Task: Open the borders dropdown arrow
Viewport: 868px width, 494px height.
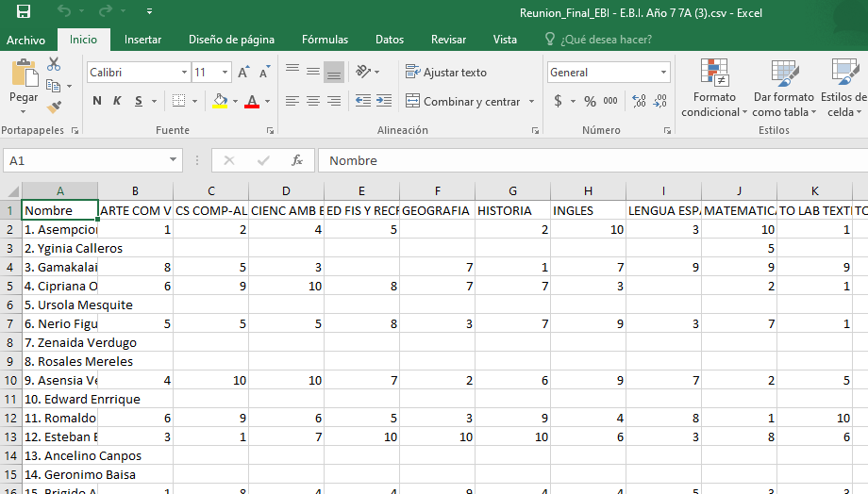Action: 195,101
